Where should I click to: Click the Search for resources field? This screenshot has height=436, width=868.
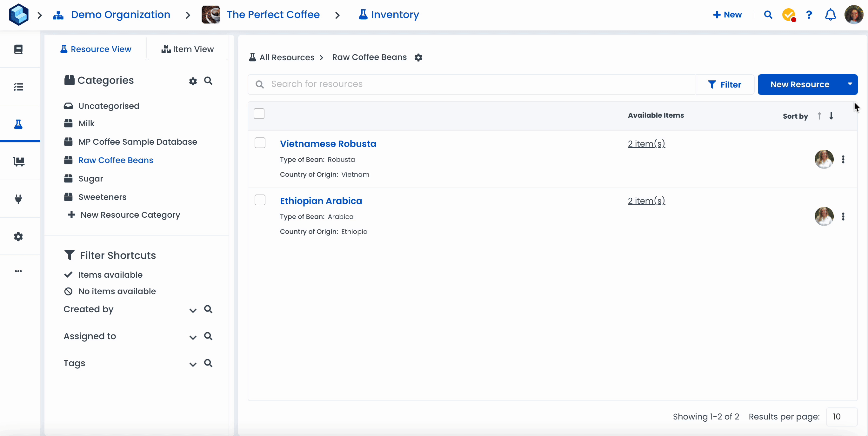[x=472, y=84]
